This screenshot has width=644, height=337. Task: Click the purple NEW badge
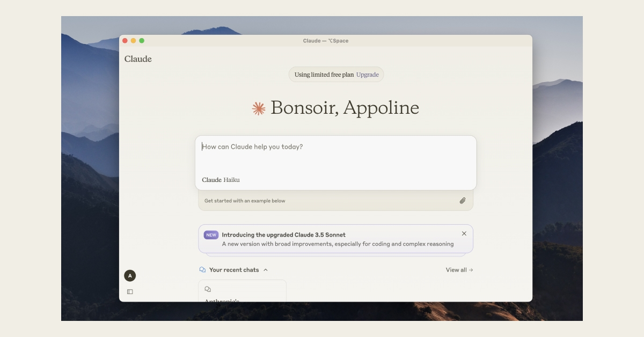[211, 235]
